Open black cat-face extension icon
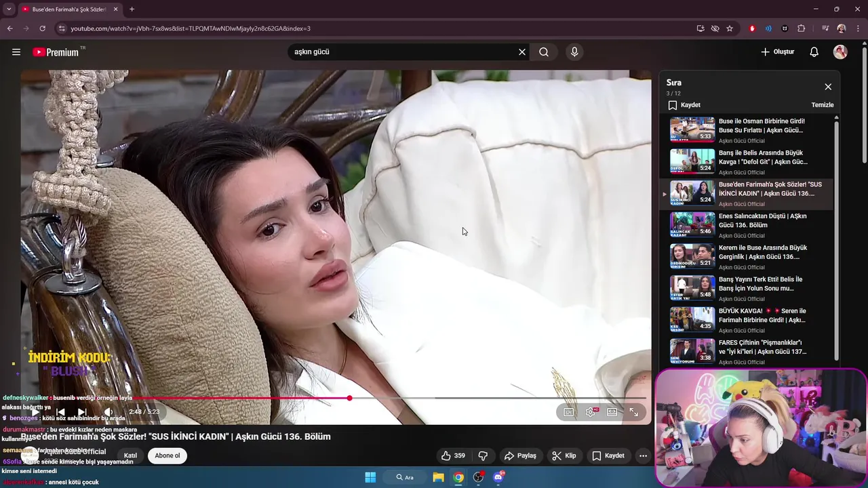868x488 pixels. (785, 28)
